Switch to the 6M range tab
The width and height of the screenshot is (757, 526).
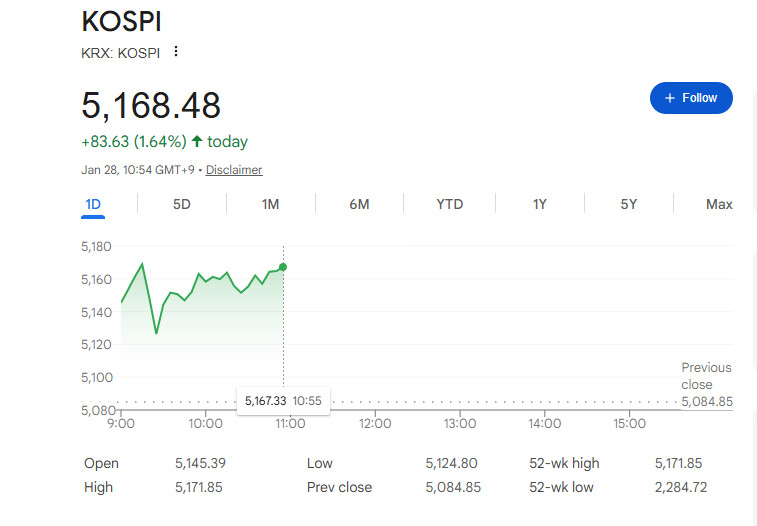(x=359, y=204)
